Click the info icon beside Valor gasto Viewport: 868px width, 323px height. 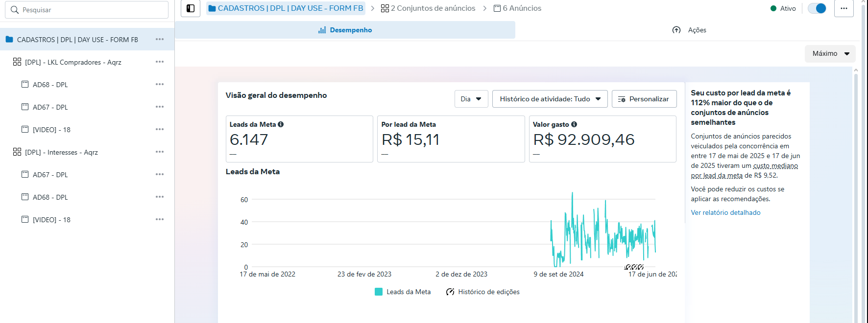click(574, 124)
